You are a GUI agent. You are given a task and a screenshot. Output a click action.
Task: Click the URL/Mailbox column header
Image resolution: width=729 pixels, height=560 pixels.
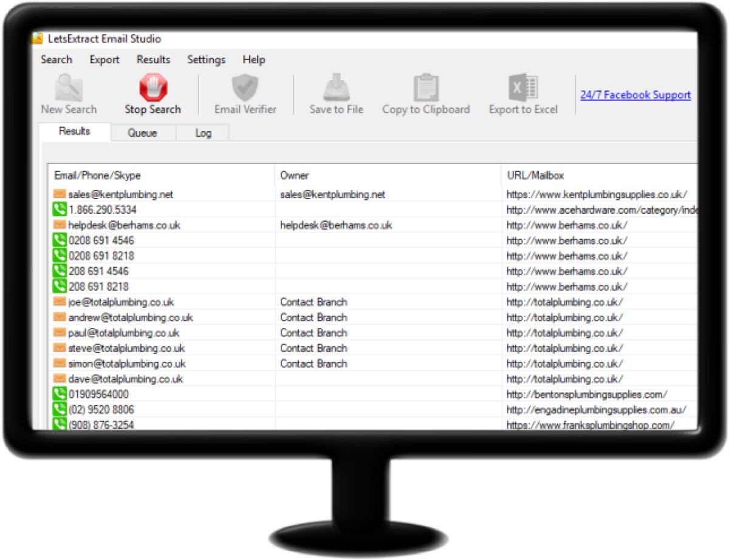534,176
